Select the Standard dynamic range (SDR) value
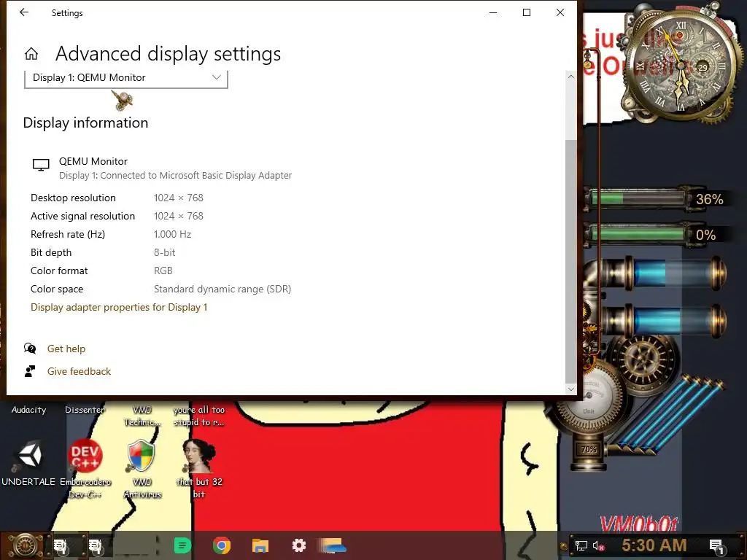This screenshot has width=747, height=560. [x=222, y=289]
